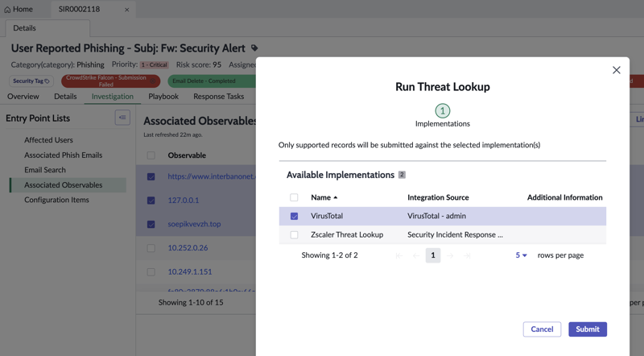This screenshot has width=644, height=356.
Task: Click the Zscaler Threat Lookup name cell
Action: pyautogui.click(x=347, y=234)
